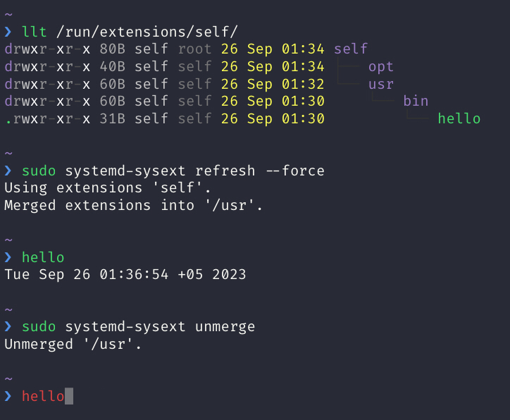
Task: Click the prompt arrow before sudo refresh command
Action: [8, 171]
